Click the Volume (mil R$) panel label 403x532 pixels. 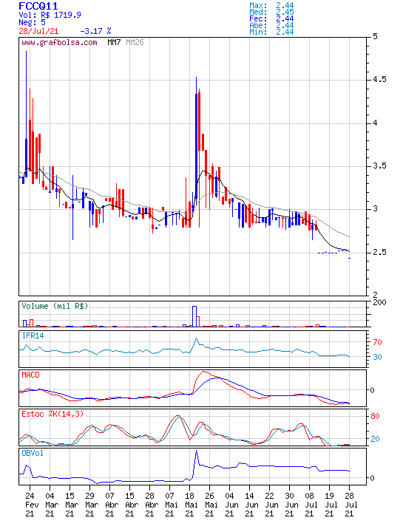click(55, 306)
